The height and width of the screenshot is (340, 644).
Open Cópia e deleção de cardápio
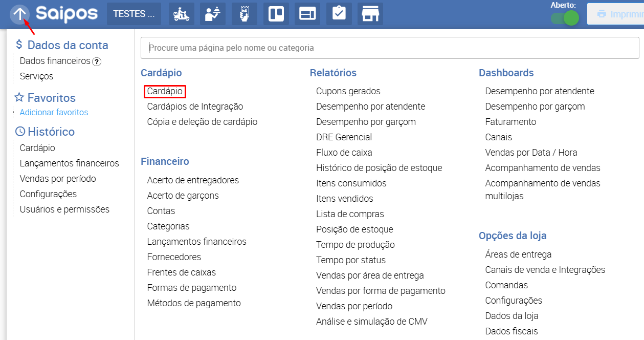pyautogui.click(x=202, y=122)
